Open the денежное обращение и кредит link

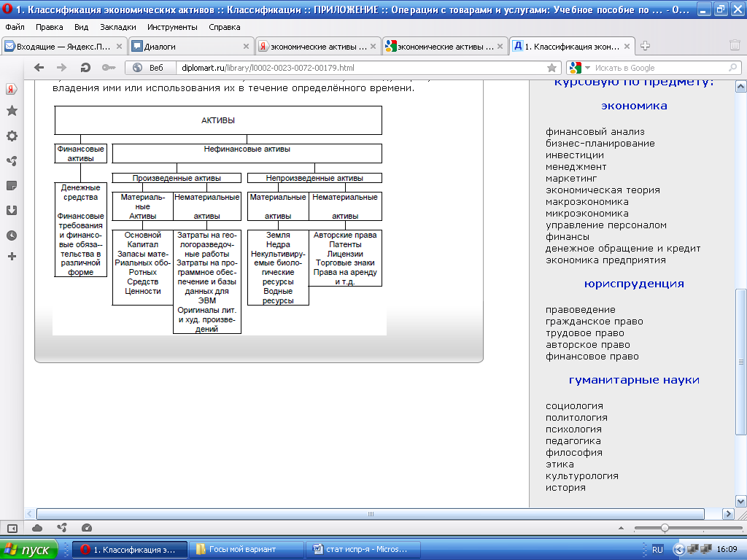pos(623,249)
